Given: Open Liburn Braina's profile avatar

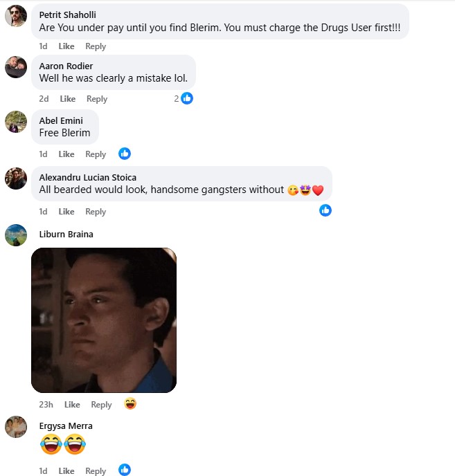Looking at the screenshot, I should click(x=16, y=235).
